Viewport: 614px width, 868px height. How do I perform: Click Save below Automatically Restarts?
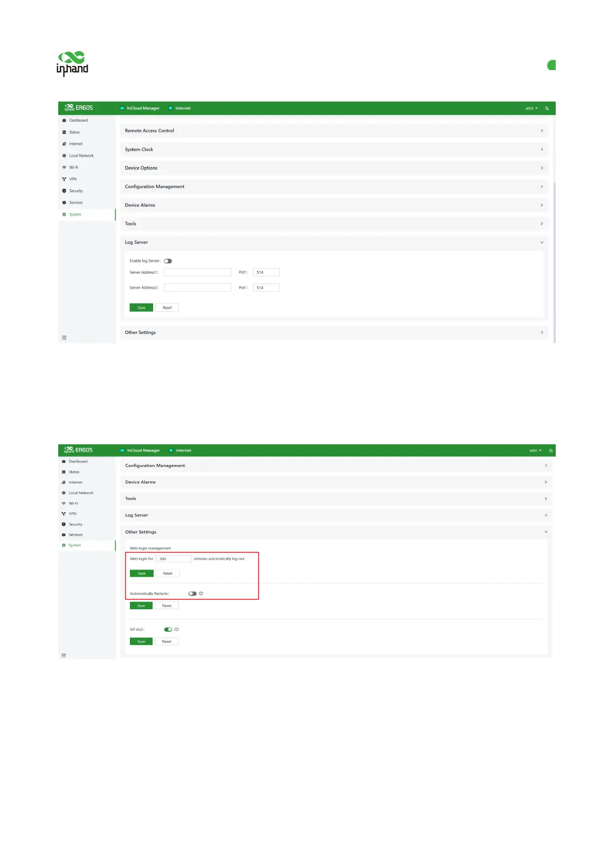pyautogui.click(x=141, y=606)
